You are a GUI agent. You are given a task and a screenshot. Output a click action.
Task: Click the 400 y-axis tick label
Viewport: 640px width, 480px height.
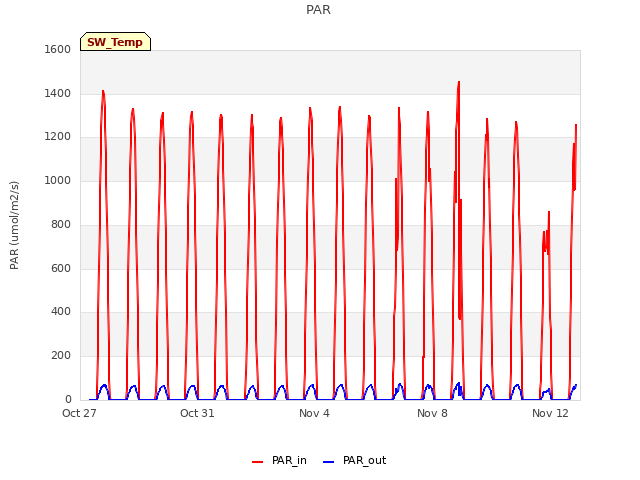pos(61,311)
